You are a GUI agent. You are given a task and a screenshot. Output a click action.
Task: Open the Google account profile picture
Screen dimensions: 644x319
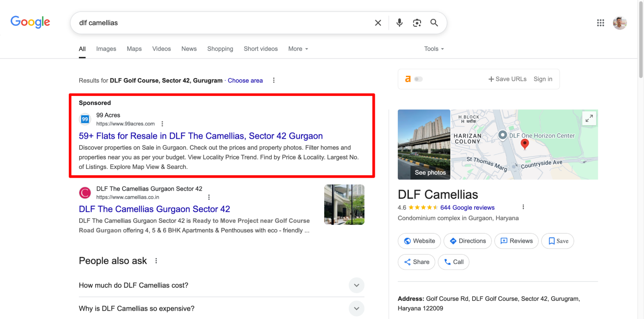(x=620, y=23)
